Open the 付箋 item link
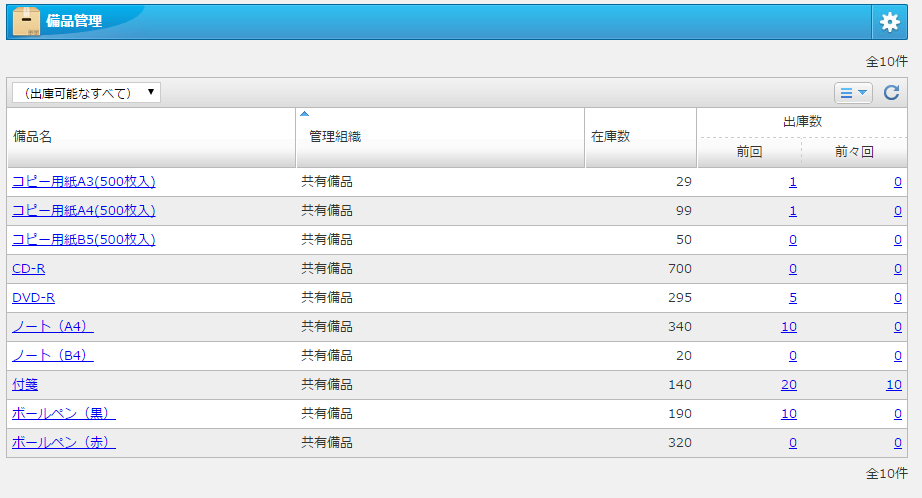The width and height of the screenshot is (922, 498). click(25, 385)
